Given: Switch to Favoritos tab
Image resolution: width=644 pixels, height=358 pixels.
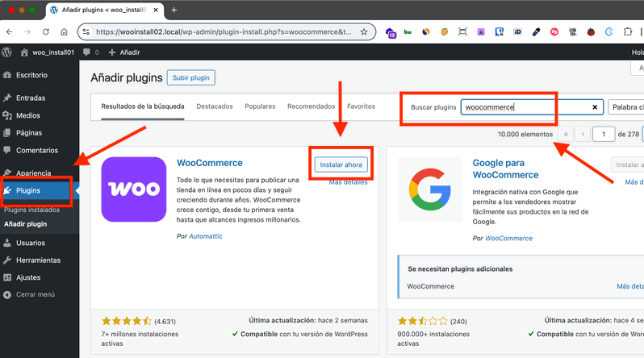Looking at the screenshot, I should (361, 106).
